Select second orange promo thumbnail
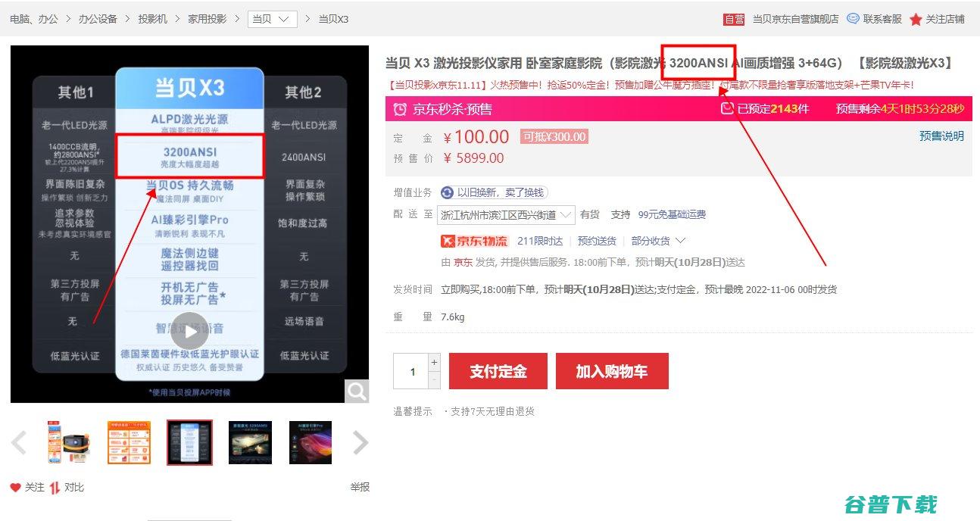This screenshot has width=980, height=521. 129,443
